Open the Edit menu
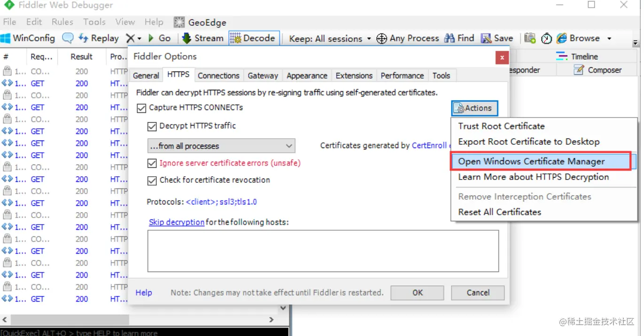The width and height of the screenshot is (644, 336). pos(34,22)
